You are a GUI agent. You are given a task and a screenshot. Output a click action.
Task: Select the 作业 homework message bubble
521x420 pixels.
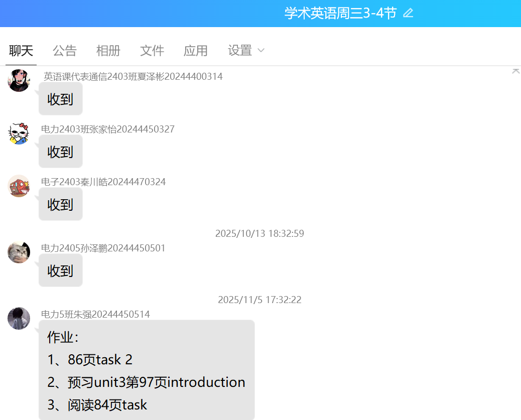[147, 370]
